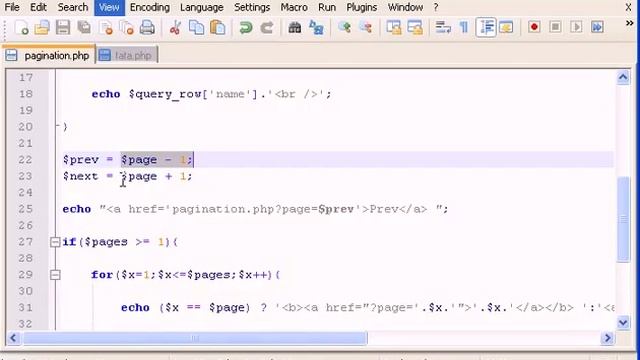Run macro multiple times icon

click(597, 27)
